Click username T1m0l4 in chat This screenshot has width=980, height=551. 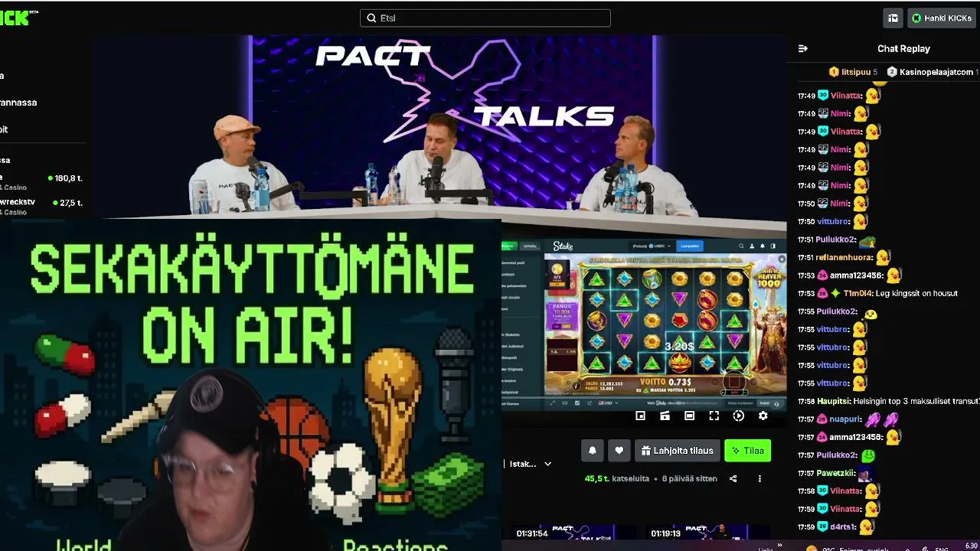click(858, 293)
